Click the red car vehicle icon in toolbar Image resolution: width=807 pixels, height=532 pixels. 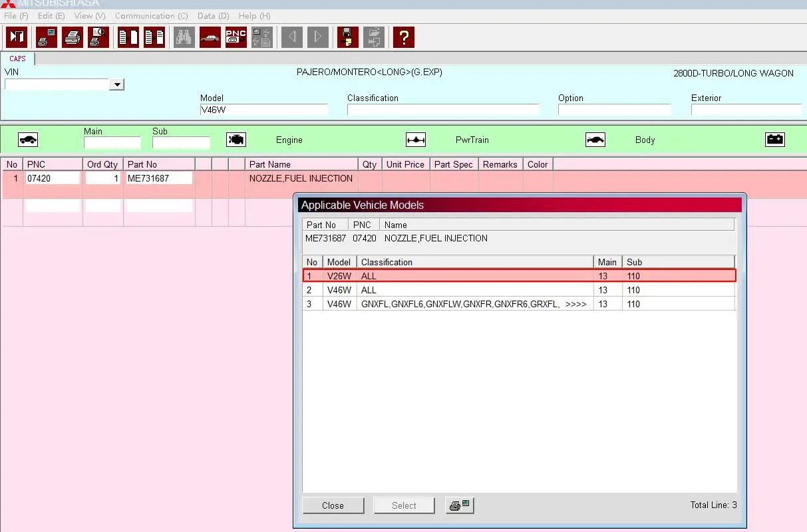point(210,37)
